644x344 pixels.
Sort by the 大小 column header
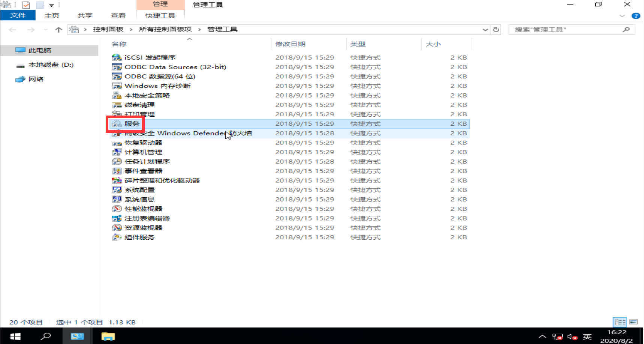tap(433, 44)
